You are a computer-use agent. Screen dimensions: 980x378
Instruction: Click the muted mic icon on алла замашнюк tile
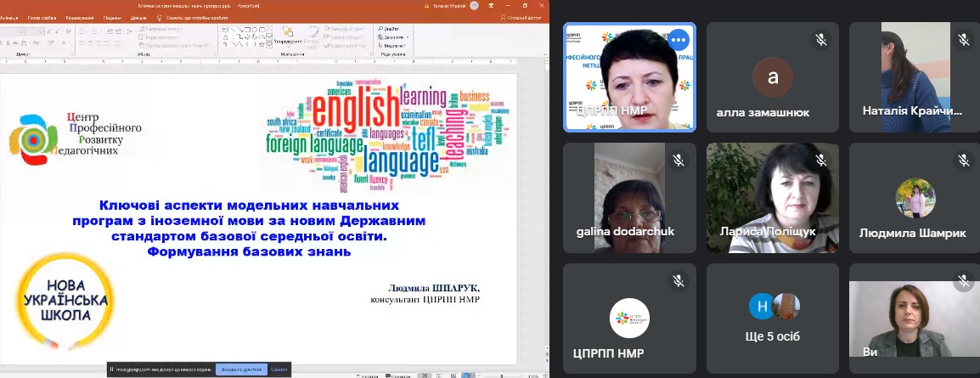pyautogui.click(x=820, y=39)
